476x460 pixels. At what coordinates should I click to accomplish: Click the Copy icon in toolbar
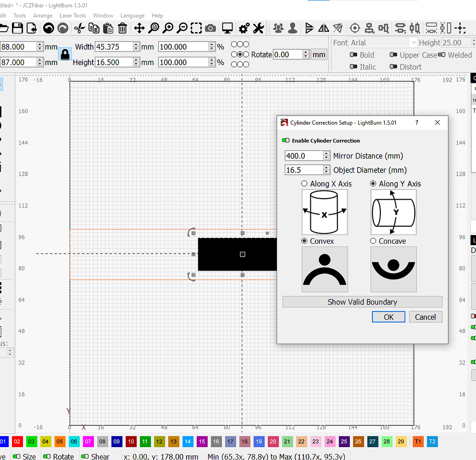[94, 28]
